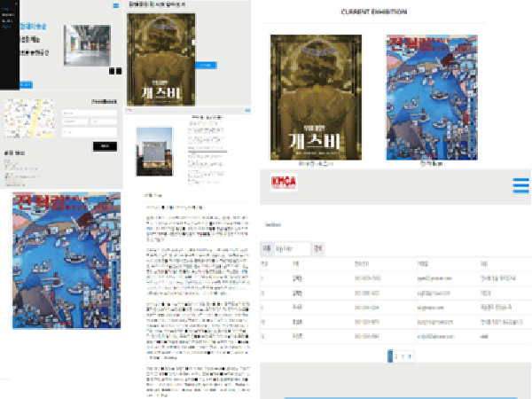Open Gatsby poster under Current Exhibition
This screenshot has width=532, height=399.
click(x=316, y=97)
